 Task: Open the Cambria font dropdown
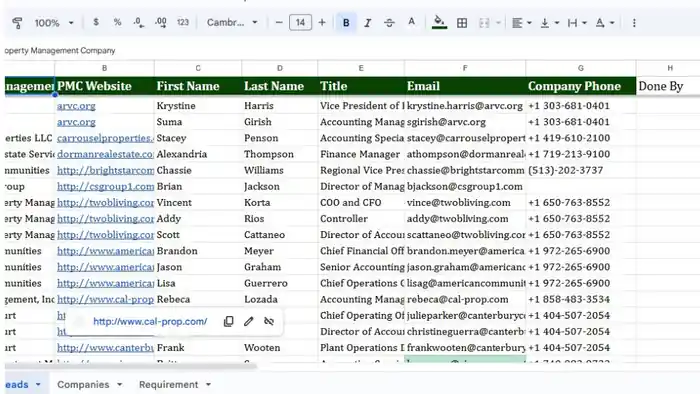click(232, 22)
